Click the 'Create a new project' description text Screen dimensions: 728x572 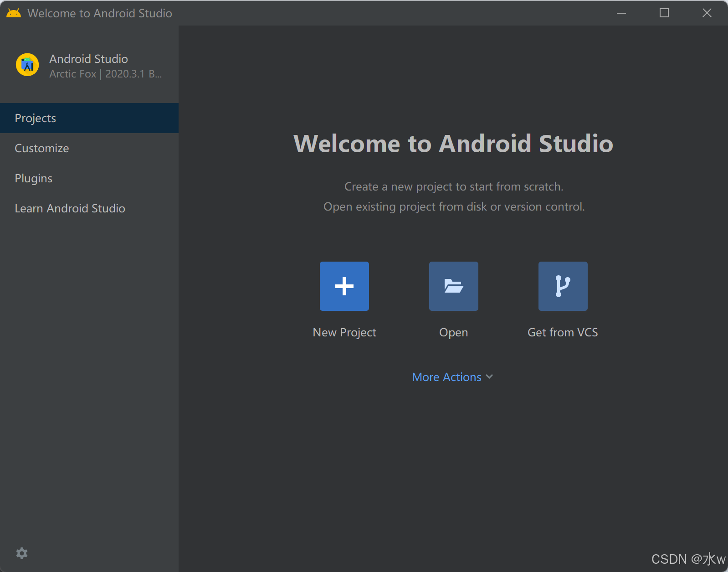454,186
